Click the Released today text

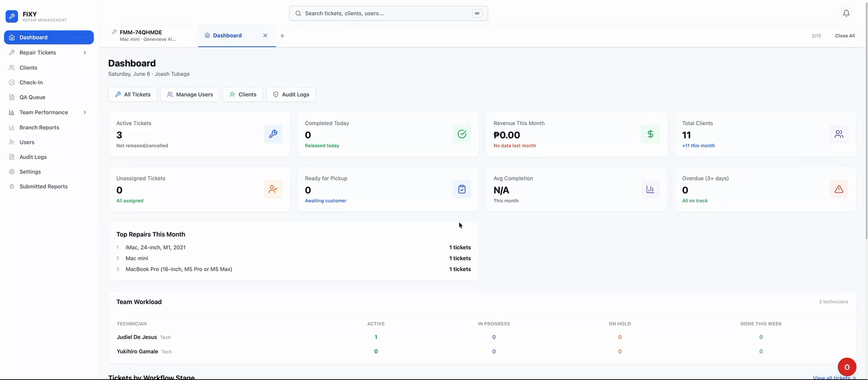coord(322,146)
